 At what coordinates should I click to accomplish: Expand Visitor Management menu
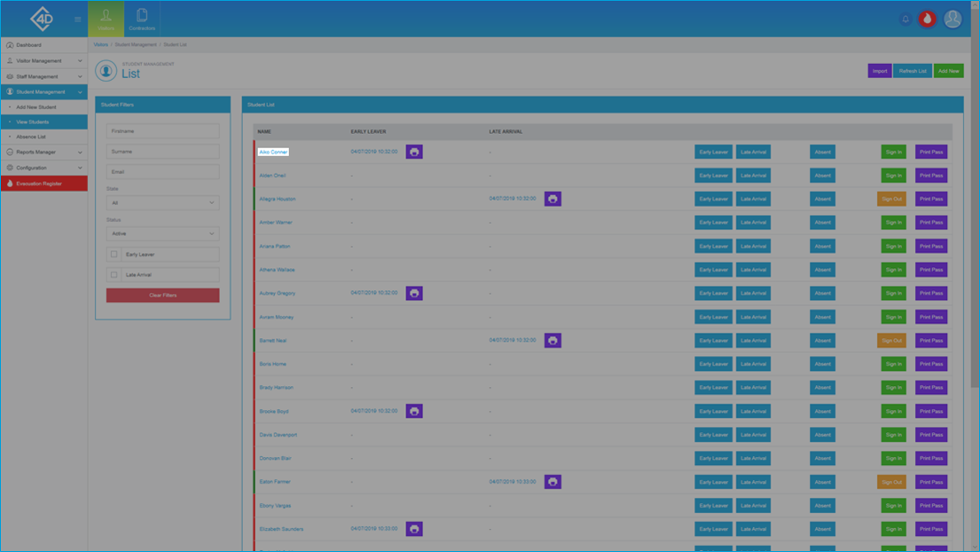[x=43, y=60]
